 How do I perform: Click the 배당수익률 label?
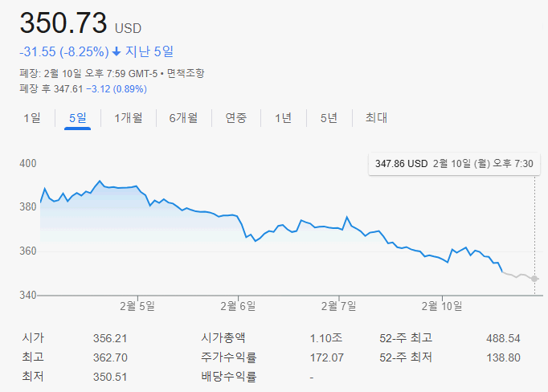click(228, 376)
